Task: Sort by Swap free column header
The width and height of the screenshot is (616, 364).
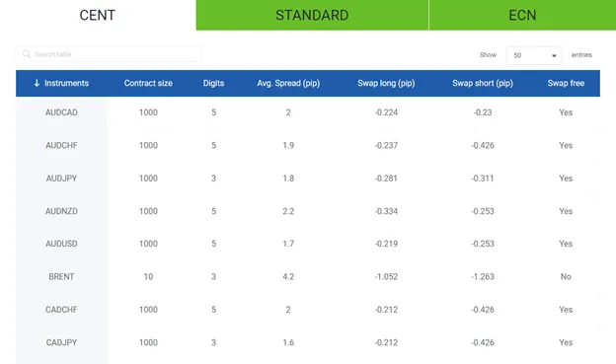Action: pos(566,83)
